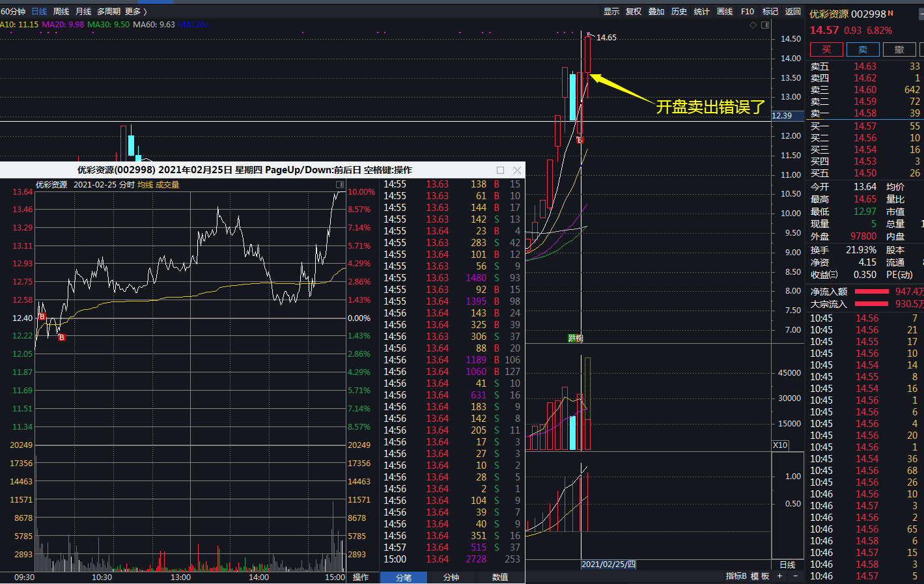Open the 显示 display menu
Viewport: 924px width, 584px height.
611,12
